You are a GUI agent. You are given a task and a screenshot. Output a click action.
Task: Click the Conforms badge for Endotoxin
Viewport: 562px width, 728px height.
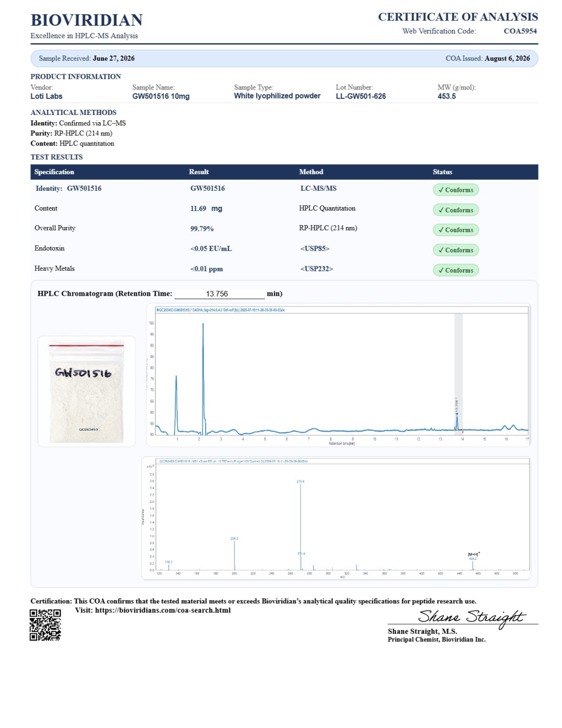tap(456, 250)
